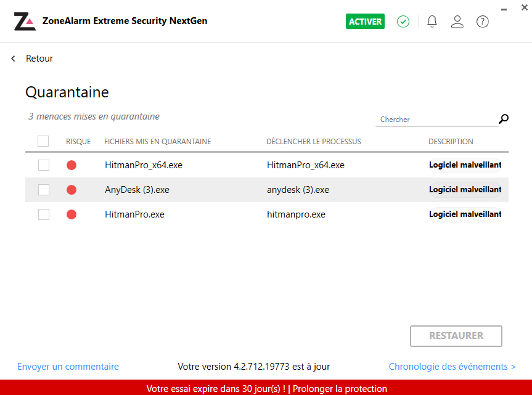Click the ZoneAlarm Z logo icon
532x395 pixels.
click(x=25, y=22)
